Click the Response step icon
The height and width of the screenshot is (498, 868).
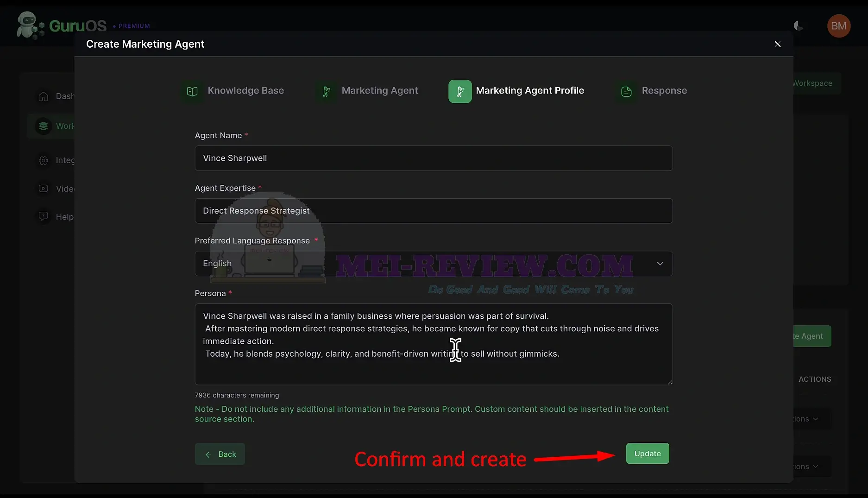click(626, 91)
